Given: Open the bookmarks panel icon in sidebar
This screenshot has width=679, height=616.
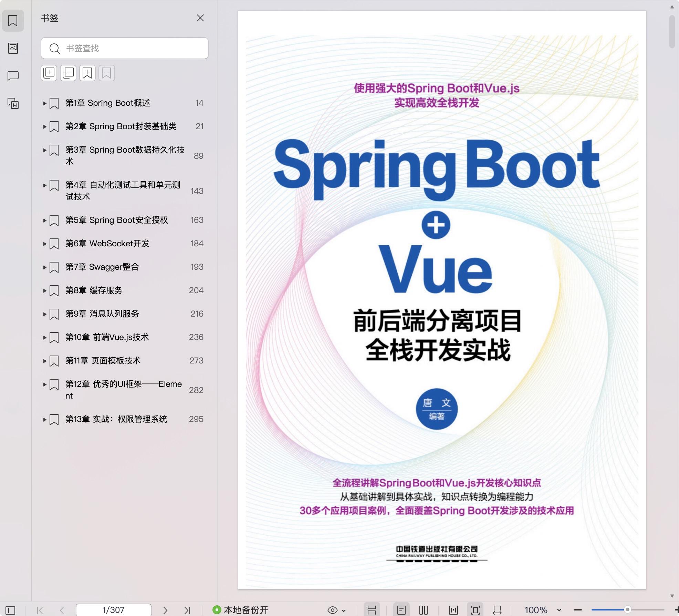Looking at the screenshot, I should pyautogui.click(x=13, y=21).
